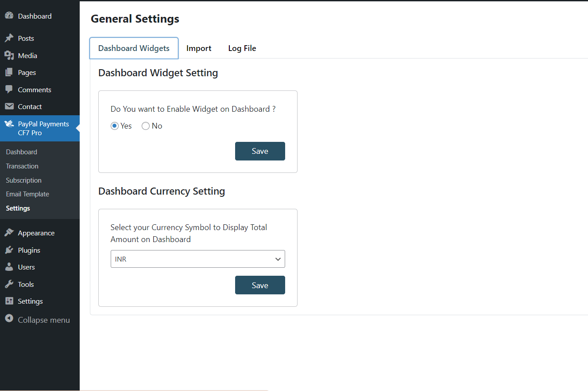Open the Transaction submenu link
Image resolution: width=588 pixels, height=391 pixels.
pyautogui.click(x=22, y=166)
